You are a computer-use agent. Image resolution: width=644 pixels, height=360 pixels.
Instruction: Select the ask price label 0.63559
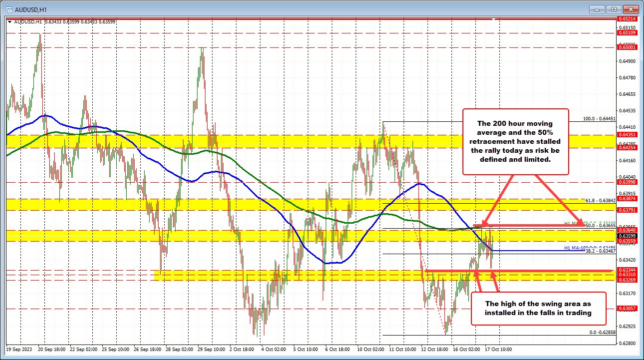click(629, 240)
